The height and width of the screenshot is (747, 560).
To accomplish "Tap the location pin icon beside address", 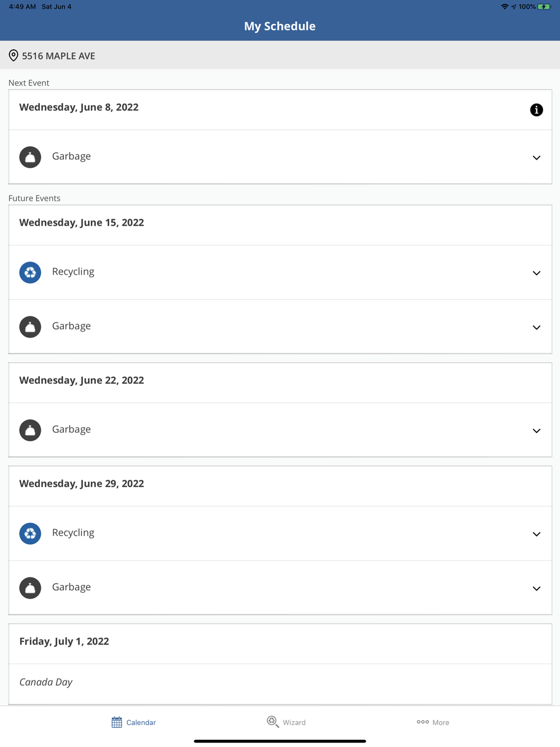I will pyautogui.click(x=13, y=55).
